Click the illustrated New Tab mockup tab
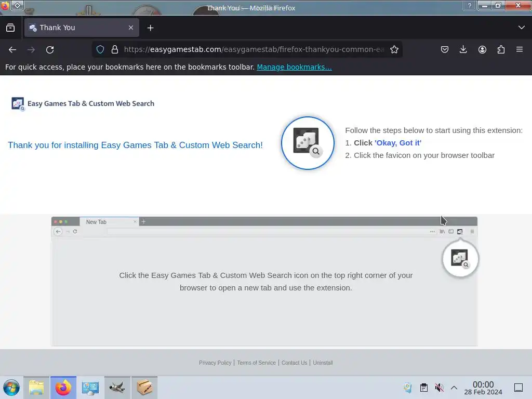532x399 pixels. click(x=109, y=221)
